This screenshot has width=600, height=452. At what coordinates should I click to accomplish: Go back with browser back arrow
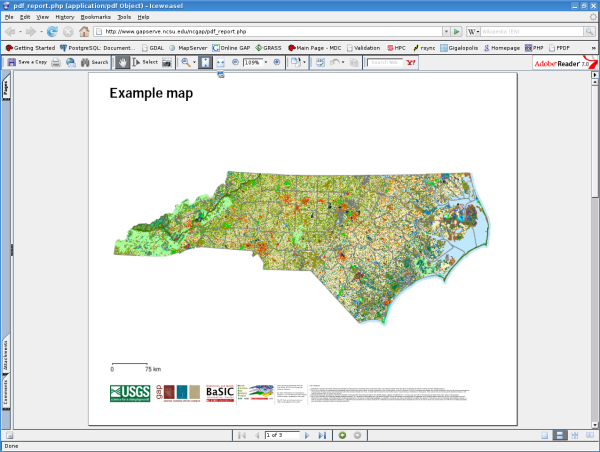[x=10, y=32]
